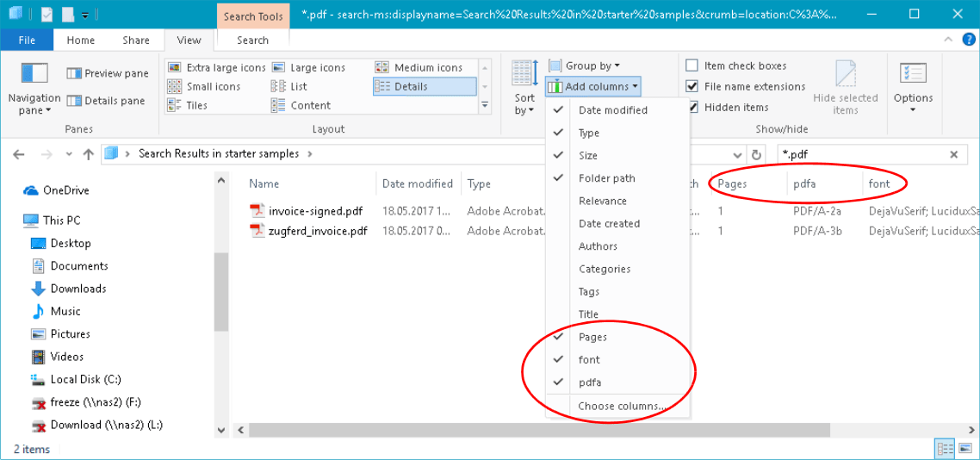Click the Sort by icon

pyautogui.click(x=524, y=86)
